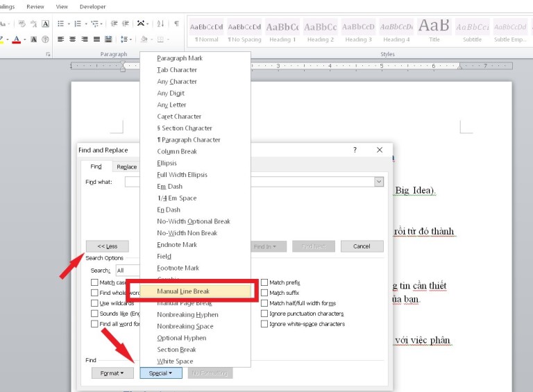This screenshot has width=533, height=392.
Task: Click the Line Spacing icon
Action: click(124, 40)
